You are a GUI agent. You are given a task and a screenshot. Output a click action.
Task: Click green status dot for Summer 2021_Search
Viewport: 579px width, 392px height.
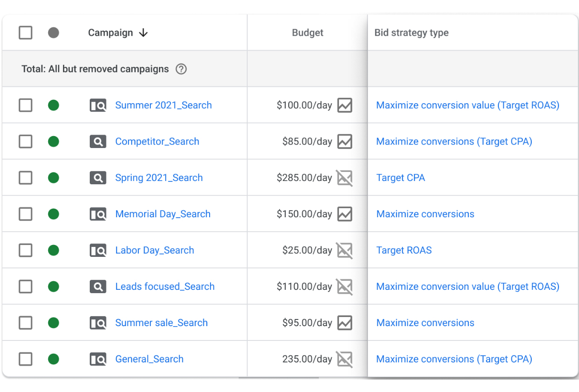[x=53, y=105]
